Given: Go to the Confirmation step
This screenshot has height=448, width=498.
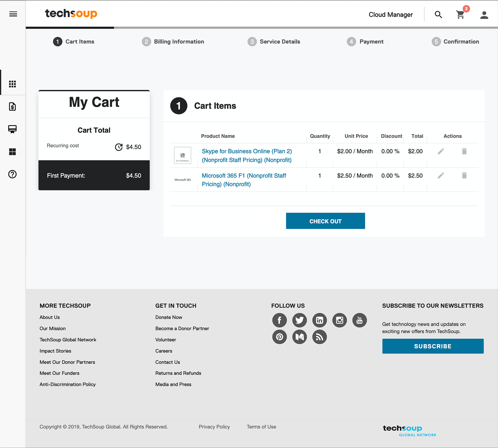Looking at the screenshot, I should (455, 41).
